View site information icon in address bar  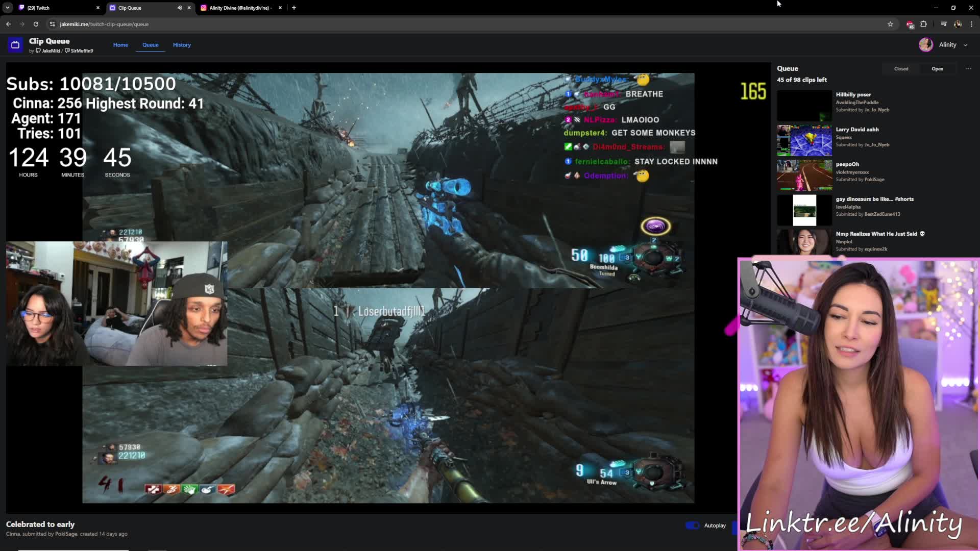[52, 24]
